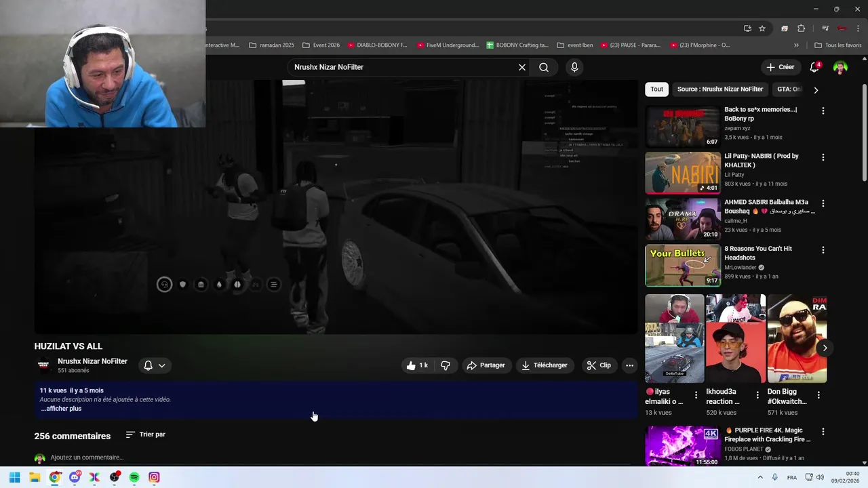Viewport: 868px width, 488px height.
Task: Open options for PURPLE FIRE 4K video
Action: (823, 432)
